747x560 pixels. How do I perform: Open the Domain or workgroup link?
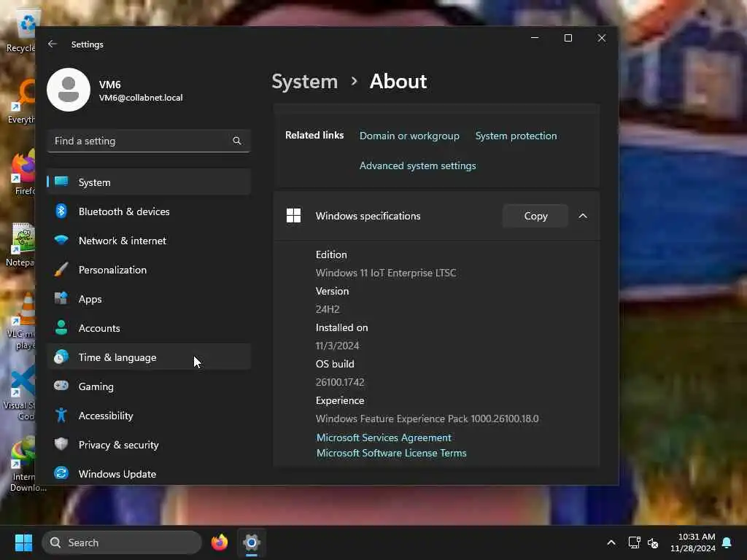tap(409, 136)
